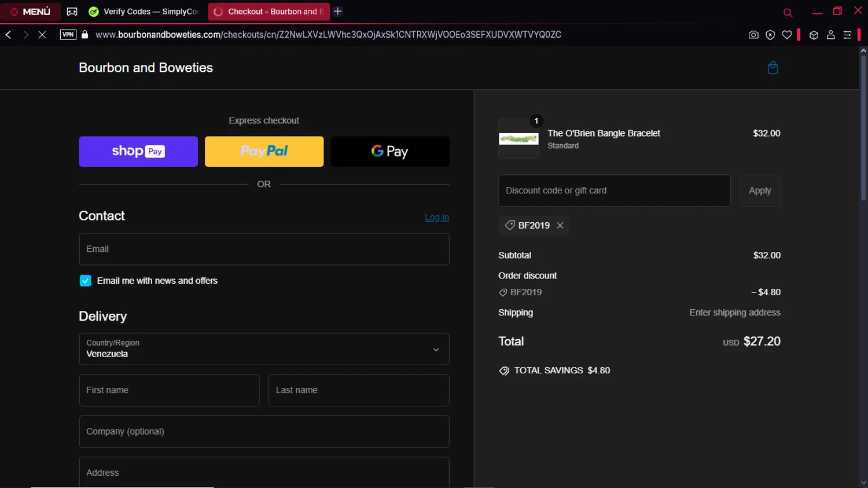Screen dimensions: 868x488
Task: Select the Checkout Bourbon and Boweties tab
Action: coord(269,12)
